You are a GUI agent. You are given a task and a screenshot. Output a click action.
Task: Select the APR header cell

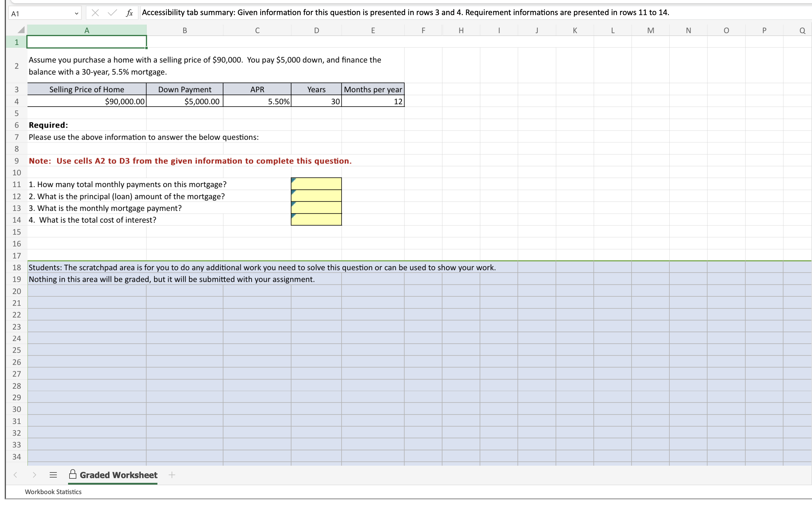[257, 89]
